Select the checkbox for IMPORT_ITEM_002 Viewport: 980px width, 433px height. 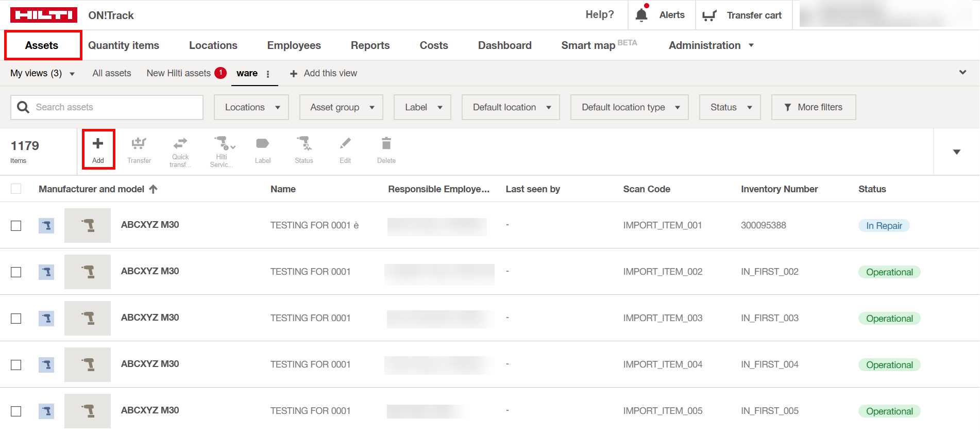(x=16, y=272)
